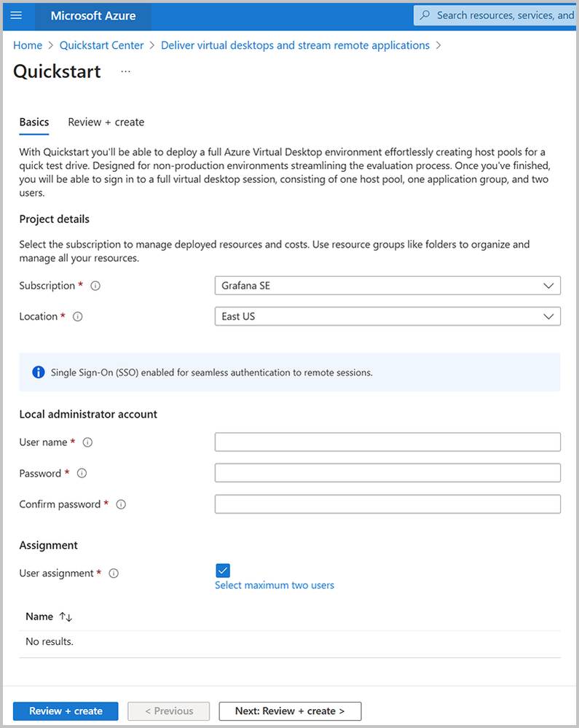Click the search magnifier icon
Screen dimensions: 579x728
click(425, 15)
